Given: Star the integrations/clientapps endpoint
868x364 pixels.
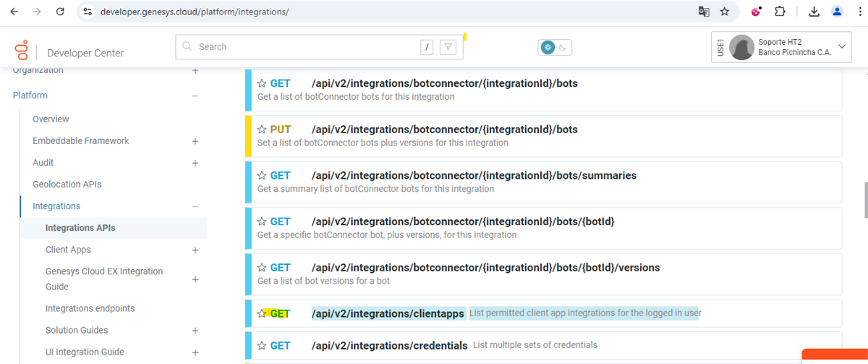Looking at the screenshot, I should click(x=263, y=313).
